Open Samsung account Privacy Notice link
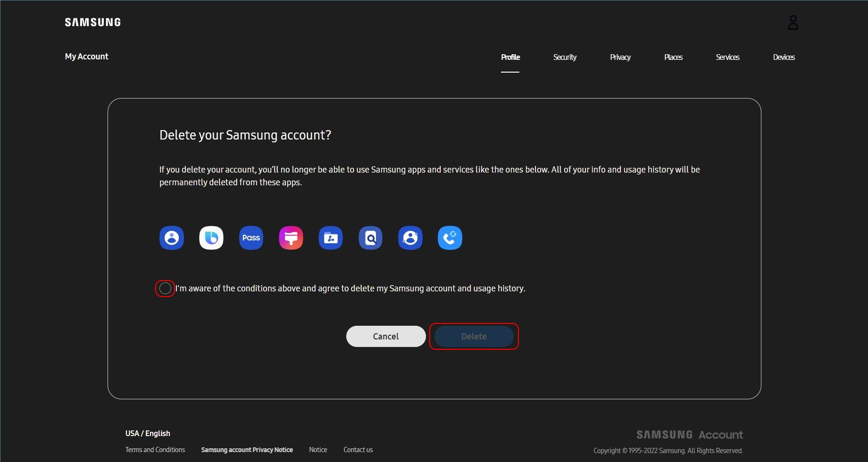868x462 pixels. (x=247, y=450)
